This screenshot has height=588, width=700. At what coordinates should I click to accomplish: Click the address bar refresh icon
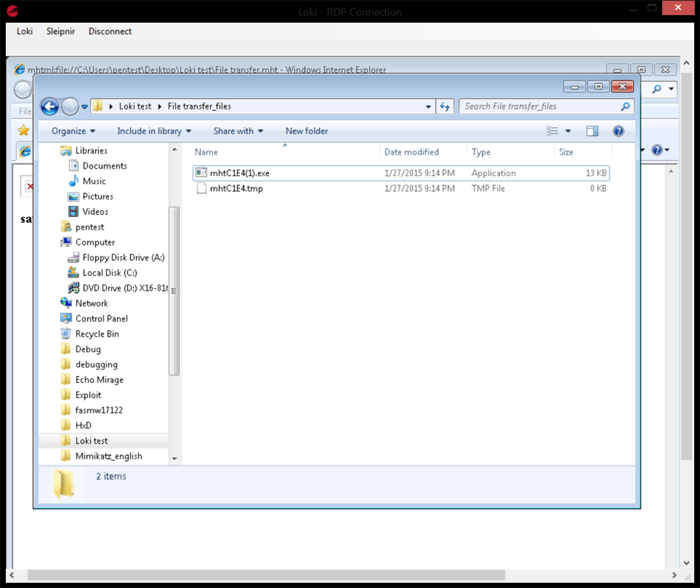point(446,106)
